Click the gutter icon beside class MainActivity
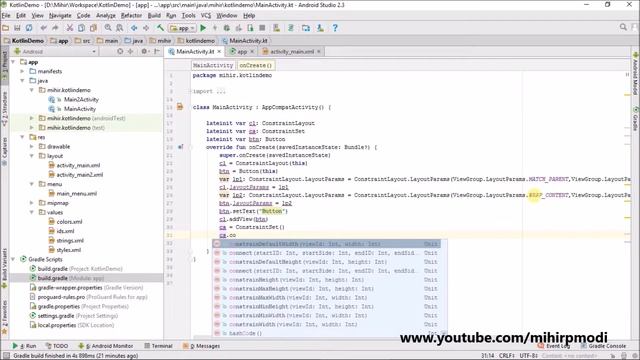The width and height of the screenshot is (640, 360). tap(180, 107)
